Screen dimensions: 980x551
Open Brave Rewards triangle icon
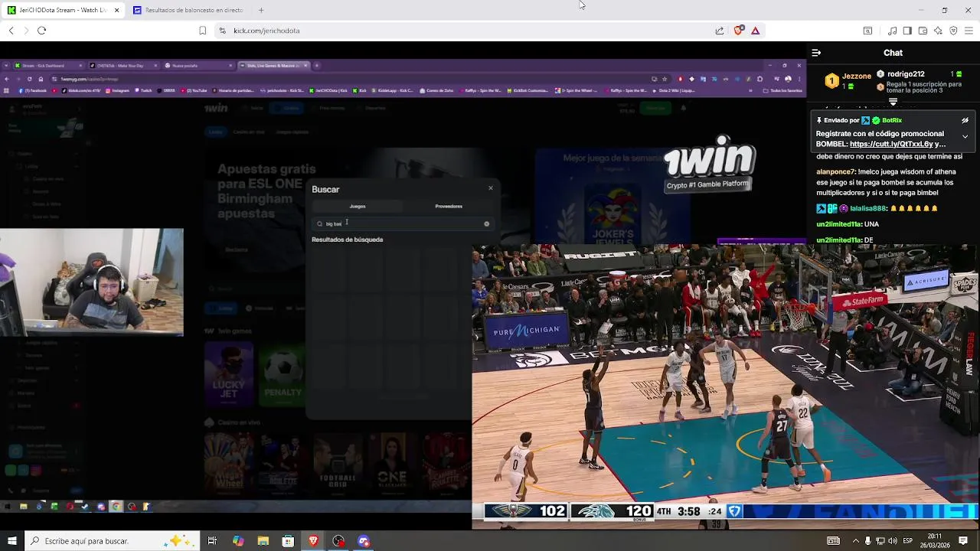[x=755, y=31]
